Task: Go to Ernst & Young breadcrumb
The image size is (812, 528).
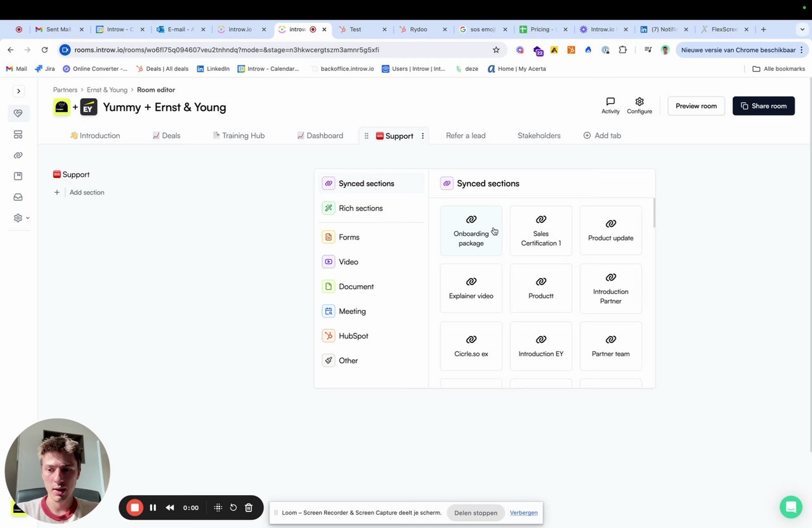Action: (107, 90)
